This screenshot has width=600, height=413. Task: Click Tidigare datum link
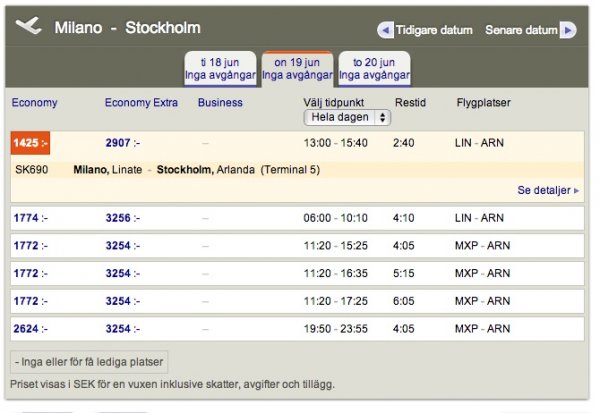pos(433,30)
